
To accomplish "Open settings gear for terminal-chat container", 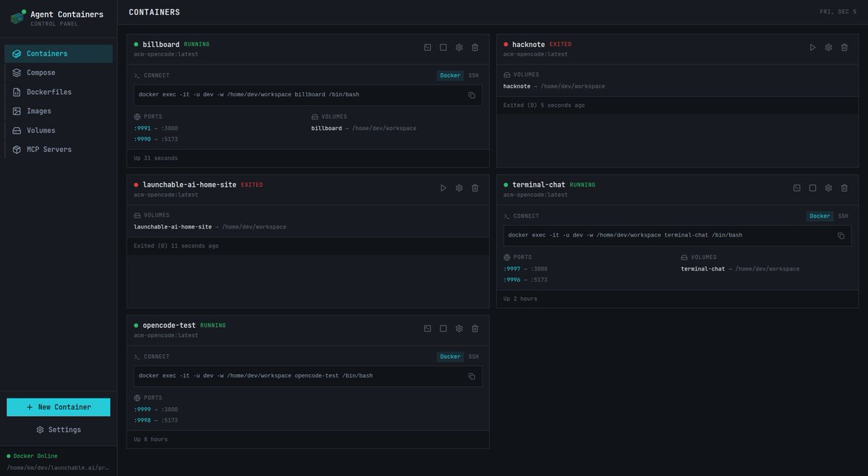I will click(x=828, y=188).
